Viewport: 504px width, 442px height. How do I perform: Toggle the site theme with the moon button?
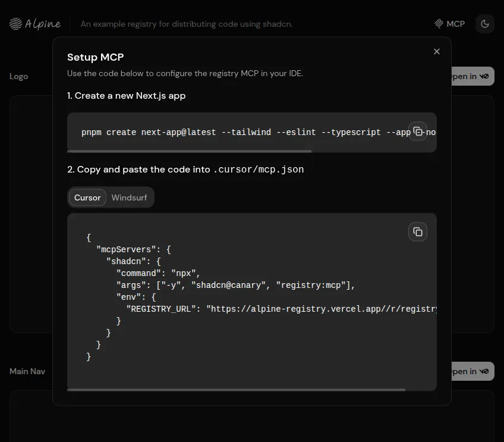tap(485, 23)
